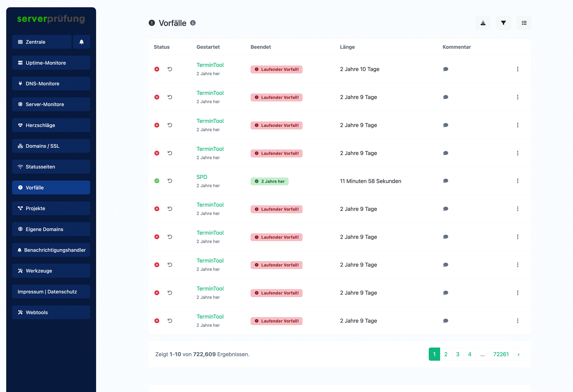Click the comment bubble on the last TerminTool row
The image size is (573, 392).
tap(446, 321)
